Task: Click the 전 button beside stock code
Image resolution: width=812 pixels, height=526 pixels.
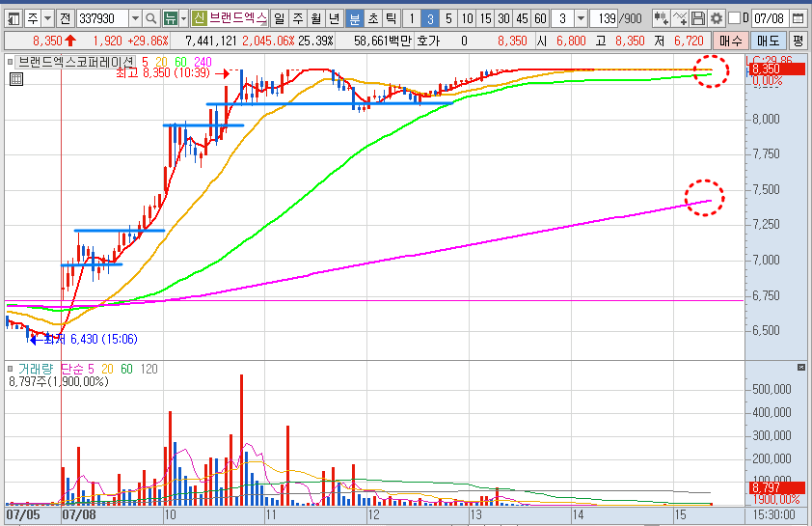Action: coord(65,19)
